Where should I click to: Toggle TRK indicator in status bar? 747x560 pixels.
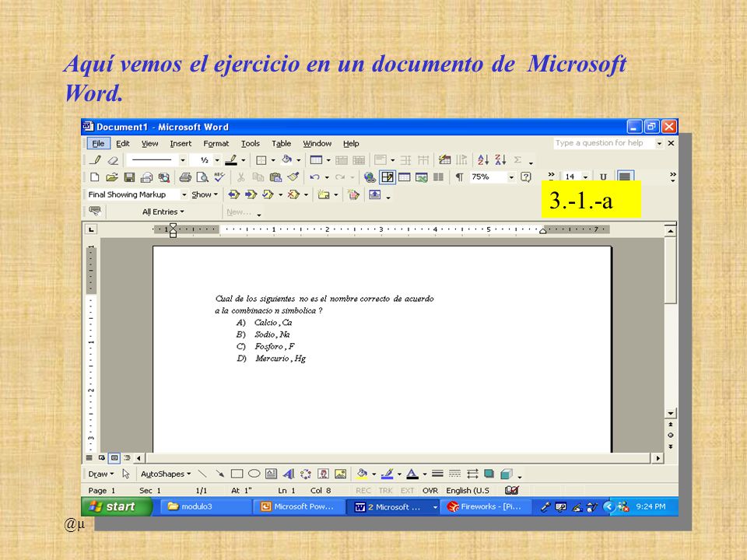click(x=385, y=491)
